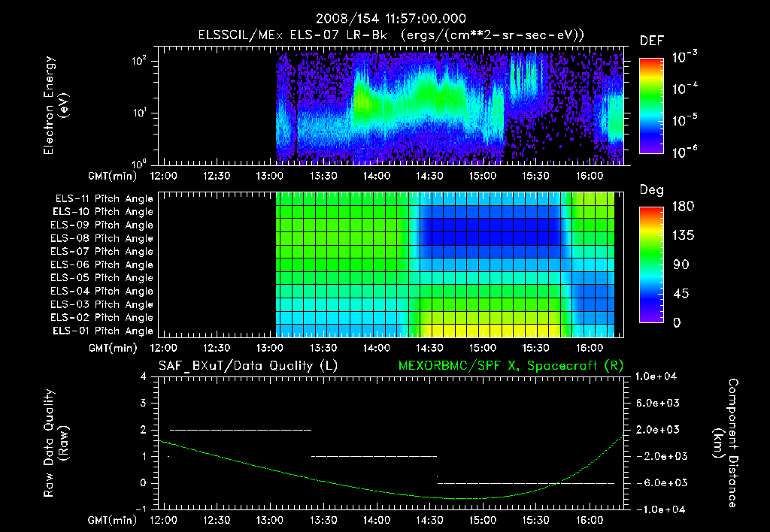This screenshot has width=770, height=532.
Task: Click the white data quality segment at level 2
Action: (x=241, y=430)
